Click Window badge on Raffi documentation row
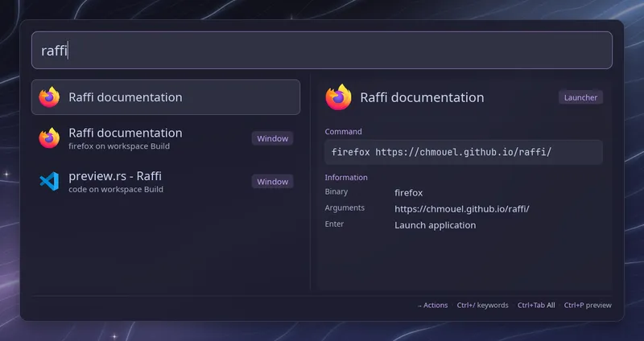This screenshot has height=341, width=644. [x=272, y=138]
